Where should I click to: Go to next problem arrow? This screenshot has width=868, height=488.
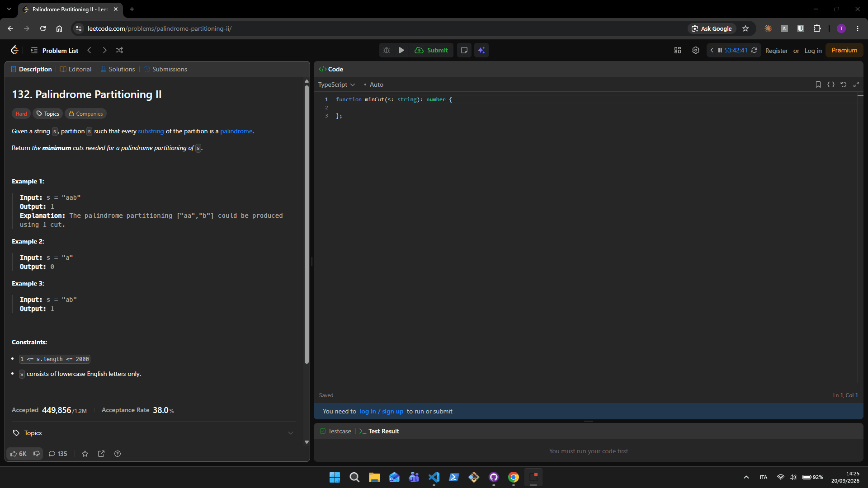[x=104, y=50]
